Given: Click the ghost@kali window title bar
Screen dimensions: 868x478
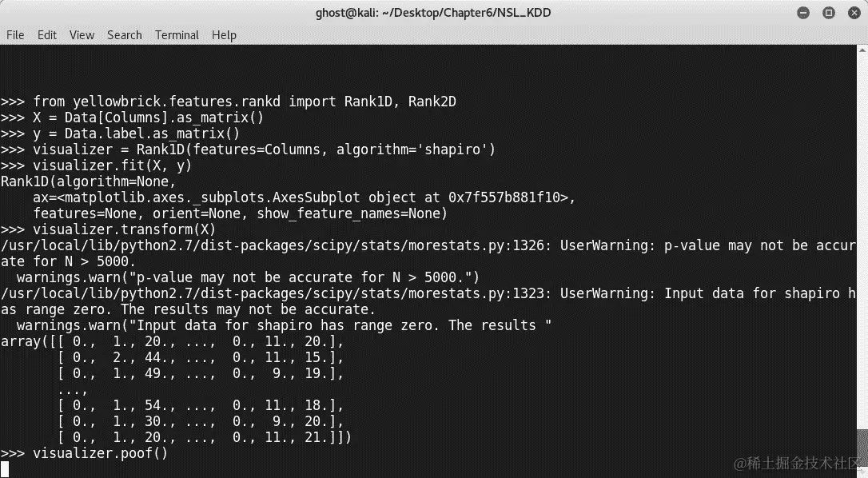Looking at the screenshot, I should [x=433, y=13].
